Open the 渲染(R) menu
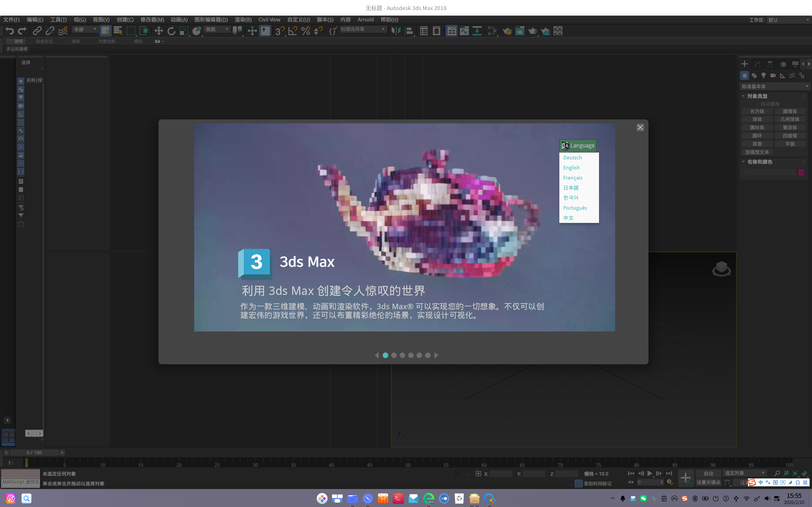The height and width of the screenshot is (507, 812). [x=243, y=19]
